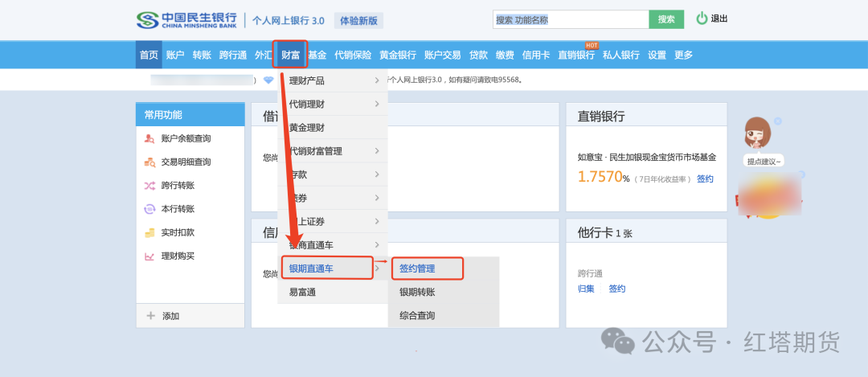Image resolution: width=868 pixels, height=377 pixels.
Task: Expand the 存款 submenu arrow
Action: pyautogui.click(x=377, y=174)
